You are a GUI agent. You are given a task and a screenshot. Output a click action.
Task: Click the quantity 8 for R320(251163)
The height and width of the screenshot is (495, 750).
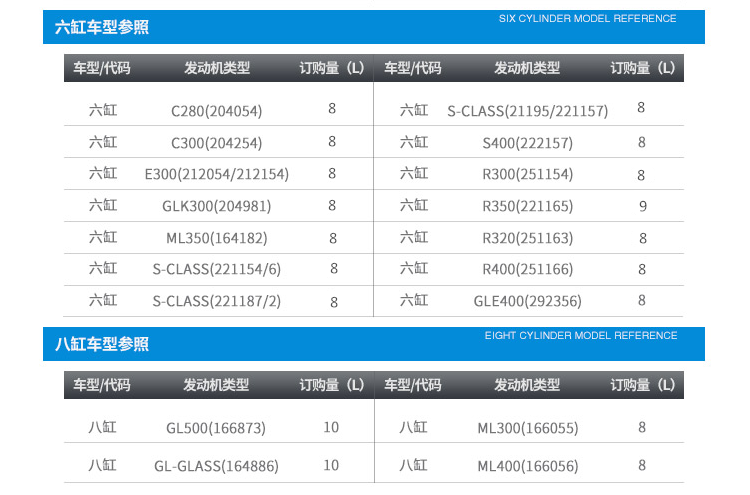[643, 238]
